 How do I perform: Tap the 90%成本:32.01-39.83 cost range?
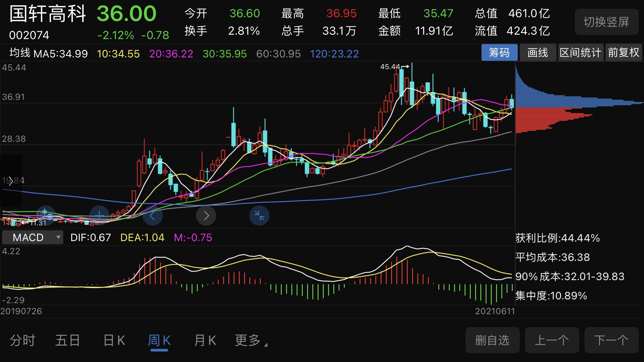click(x=570, y=277)
